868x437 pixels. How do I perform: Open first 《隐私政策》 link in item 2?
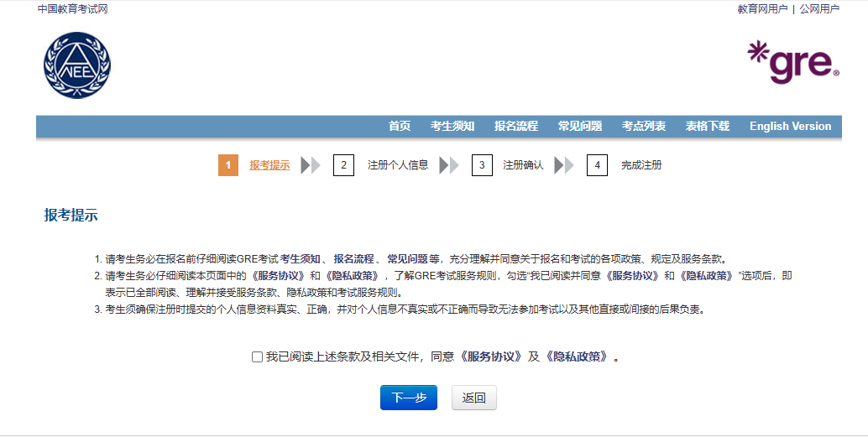pos(352,275)
